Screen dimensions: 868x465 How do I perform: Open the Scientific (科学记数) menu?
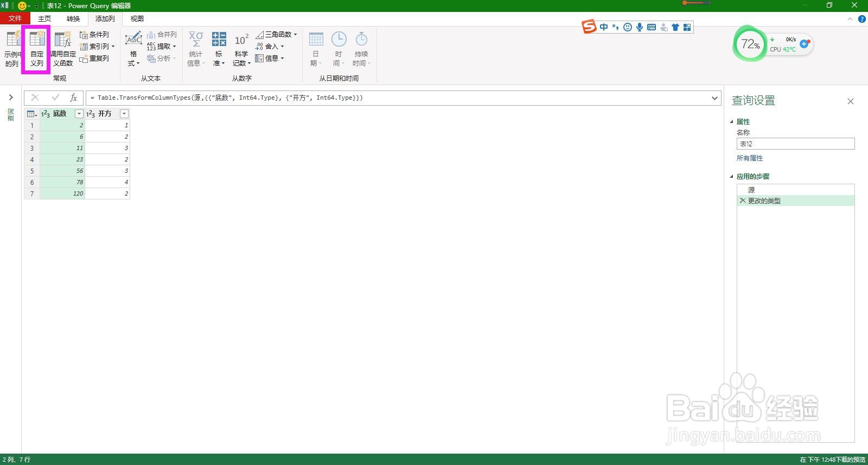[241, 49]
